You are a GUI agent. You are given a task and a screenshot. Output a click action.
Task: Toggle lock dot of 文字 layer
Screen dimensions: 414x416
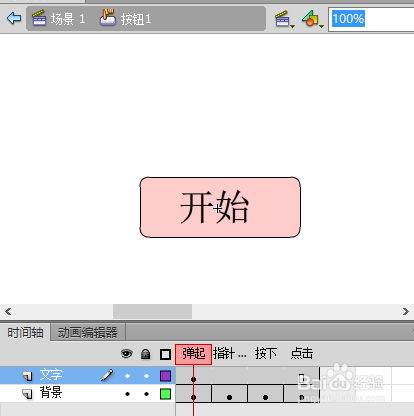146,376
